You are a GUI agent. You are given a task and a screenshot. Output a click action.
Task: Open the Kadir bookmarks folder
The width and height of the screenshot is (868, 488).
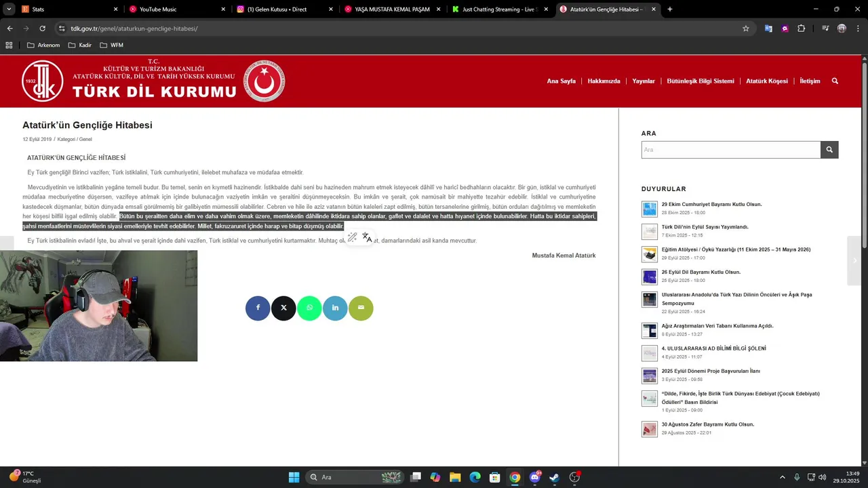(x=80, y=45)
